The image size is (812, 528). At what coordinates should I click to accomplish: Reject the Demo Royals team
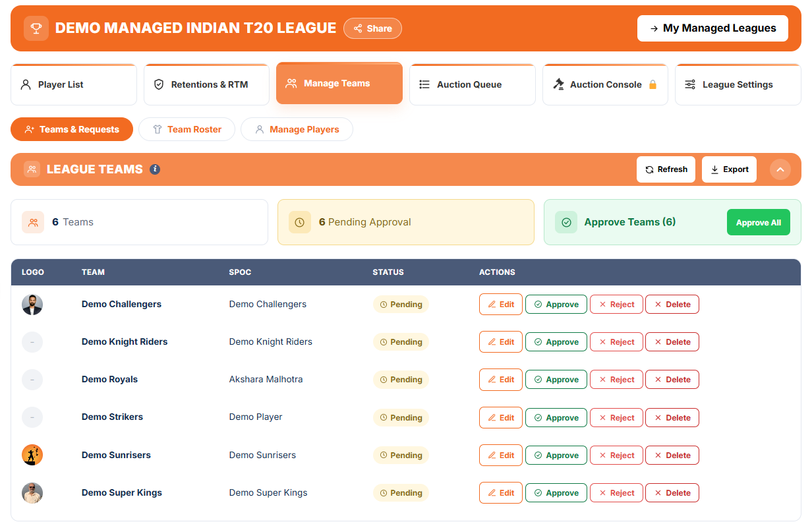pos(616,380)
